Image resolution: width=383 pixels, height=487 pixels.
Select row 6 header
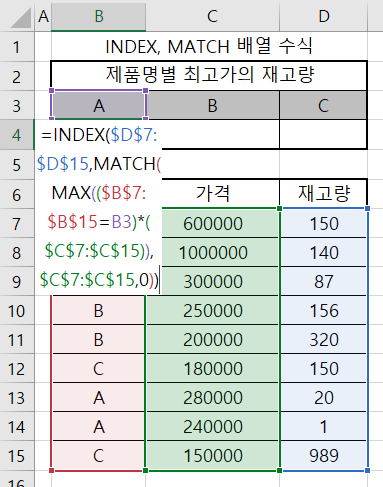coord(17,194)
